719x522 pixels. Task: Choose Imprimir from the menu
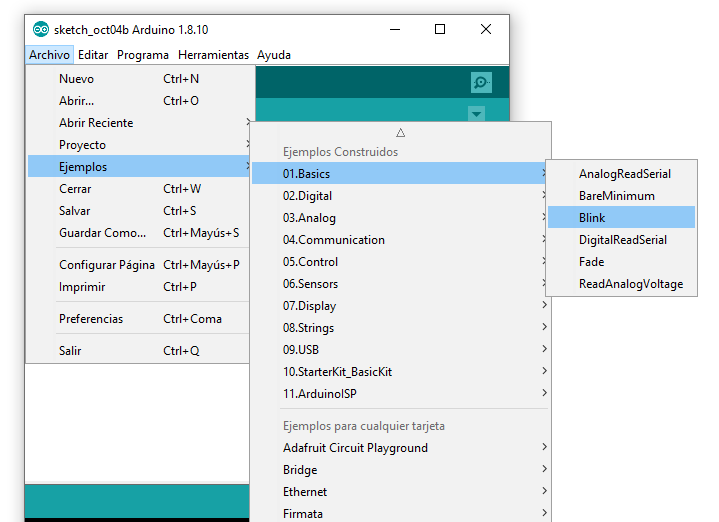[138, 287]
